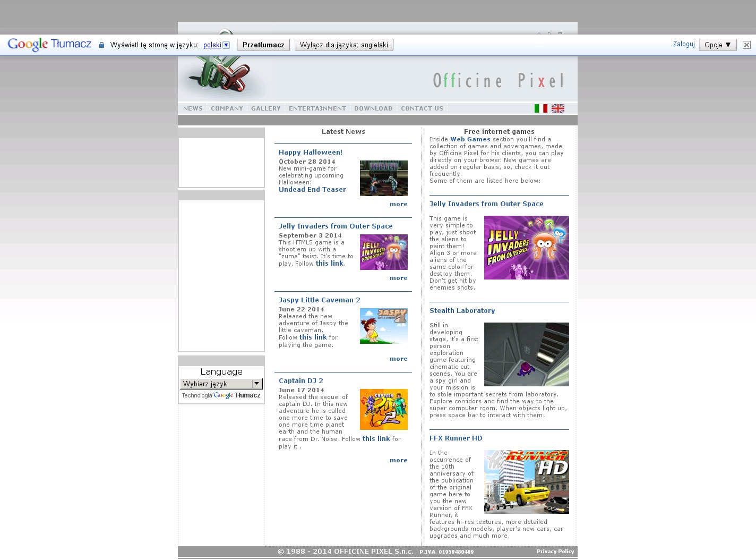Follow the Zaloguj sign-in link
The width and height of the screenshot is (756, 559).
683,44
